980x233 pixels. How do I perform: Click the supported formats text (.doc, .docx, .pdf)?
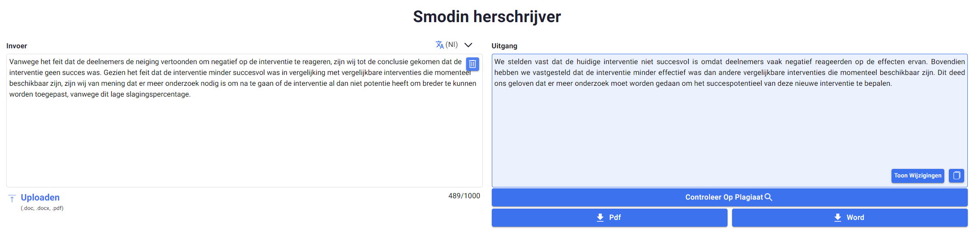pyautogui.click(x=42, y=208)
